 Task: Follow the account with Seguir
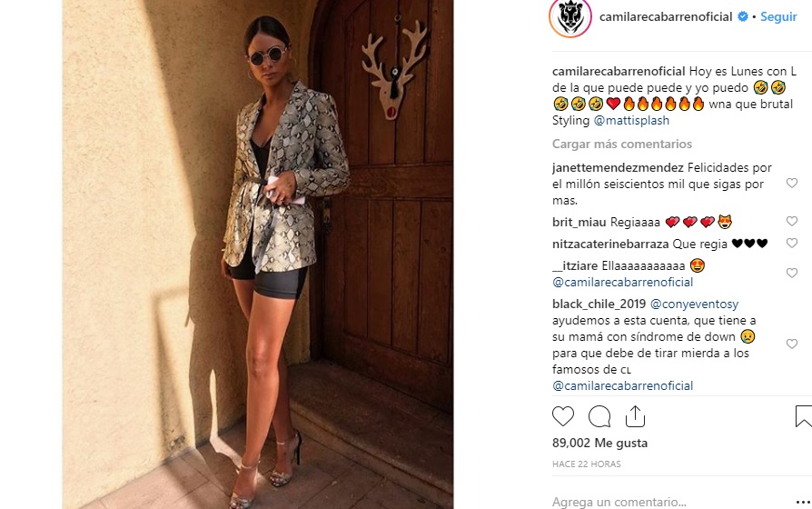tap(778, 16)
